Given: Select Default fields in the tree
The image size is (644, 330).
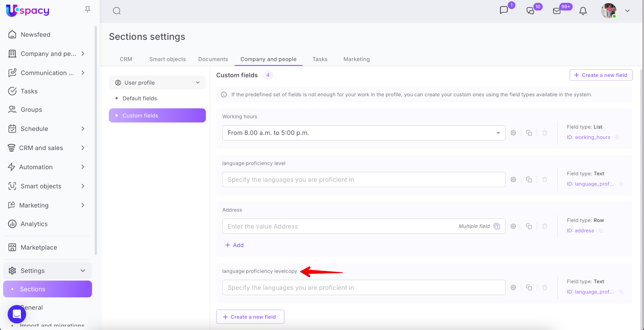Looking at the screenshot, I should [140, 98].
